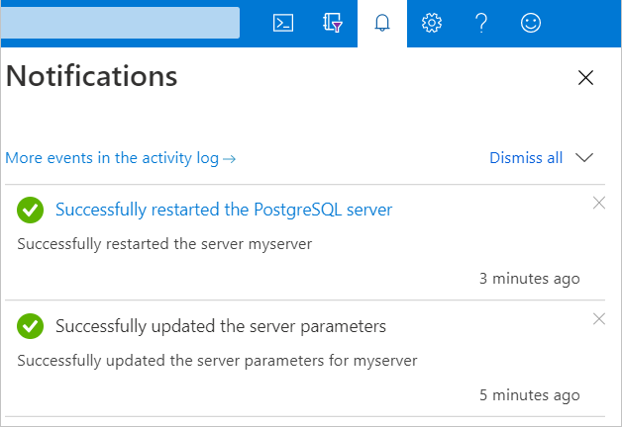Dismiss the server parameters updated notification
This screenshot has height=427, width=622.
pos(599,319)
